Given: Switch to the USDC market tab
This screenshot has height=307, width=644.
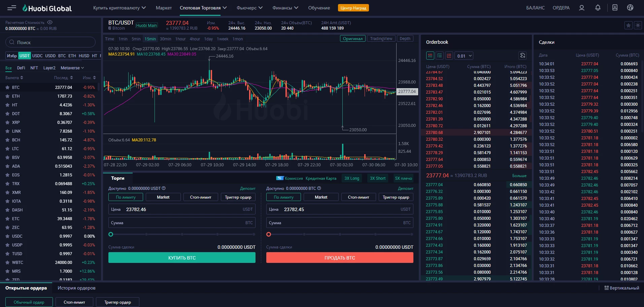Looking at the screenshot, I should coord(37,56).
